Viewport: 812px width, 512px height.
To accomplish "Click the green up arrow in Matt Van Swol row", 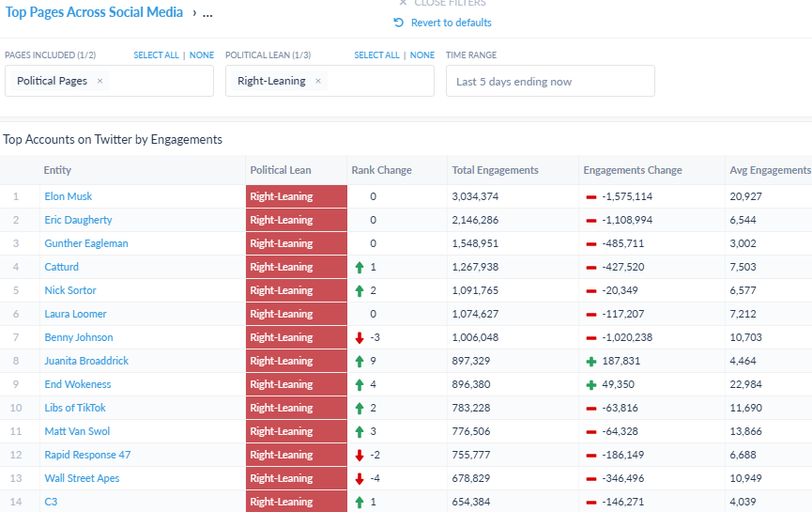I will click(360, 431).
